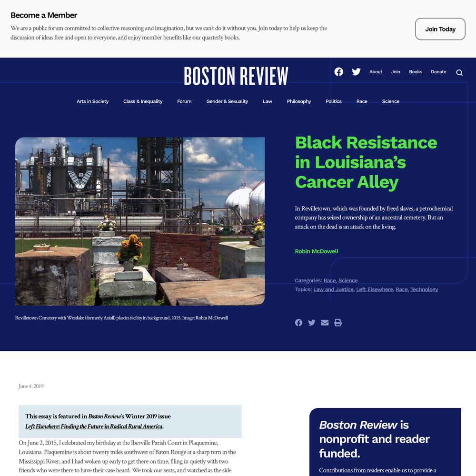Open the Politics section
The width and height of the screenshot is (476, 476).
click(x=334, y=101)
